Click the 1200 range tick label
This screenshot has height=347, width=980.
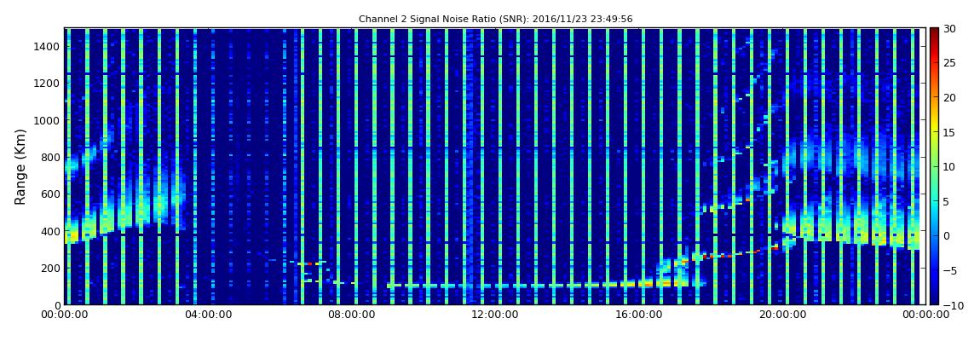48,84
